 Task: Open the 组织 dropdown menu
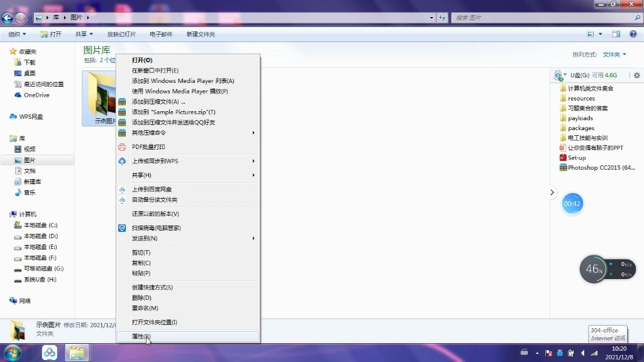17,34
